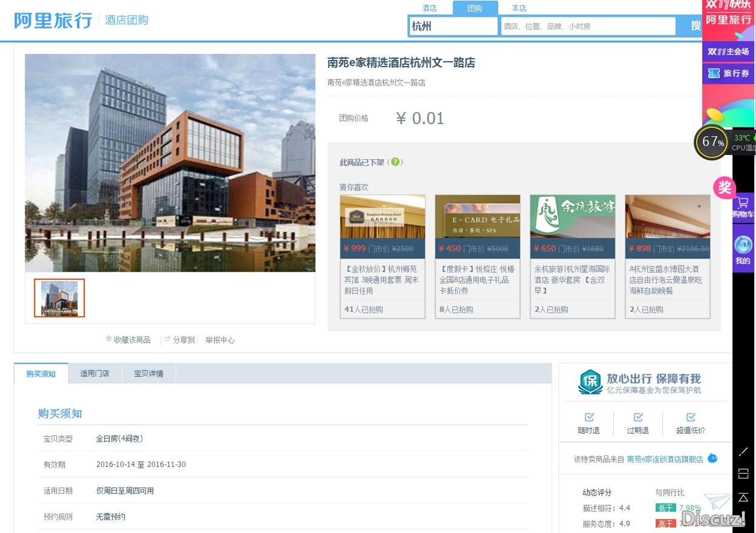The image size is (756, 533).
Task: Click the title 南苑e家精选酒店杭州文一路店
Action: [401, 62]
